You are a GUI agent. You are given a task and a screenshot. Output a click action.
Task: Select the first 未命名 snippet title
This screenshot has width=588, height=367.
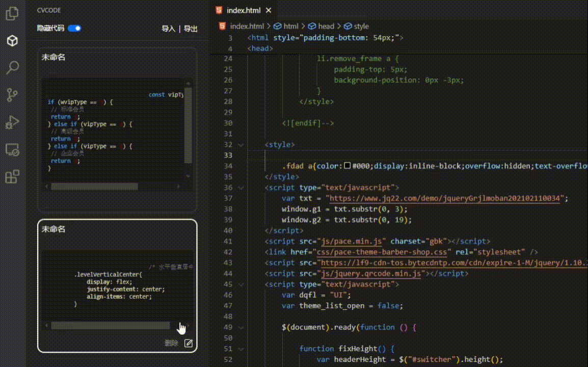(x=54, y=57)
